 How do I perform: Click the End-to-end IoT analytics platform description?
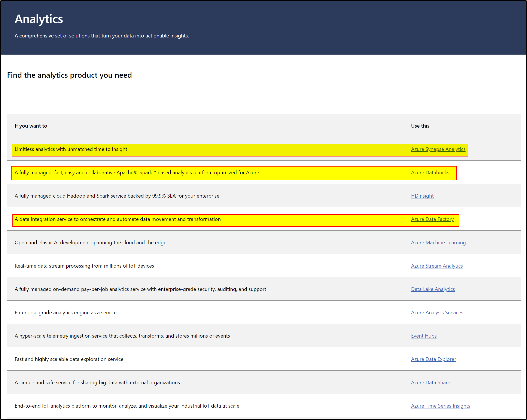pos(127,406)
